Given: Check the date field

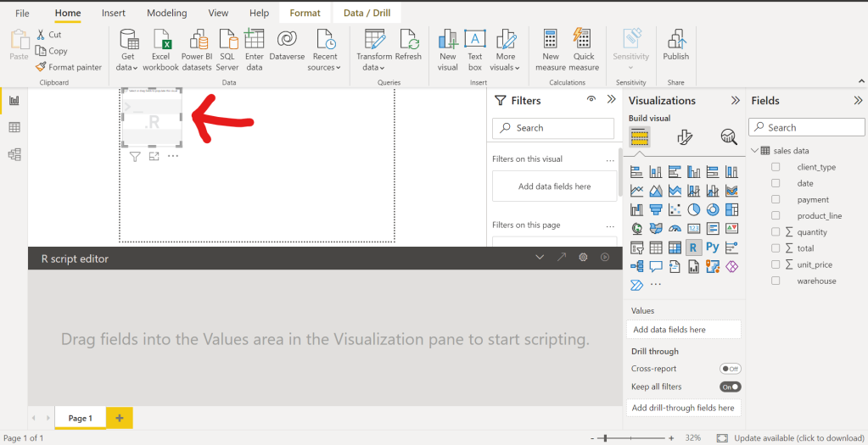Looking at the screenshot, I should (776, 183).
